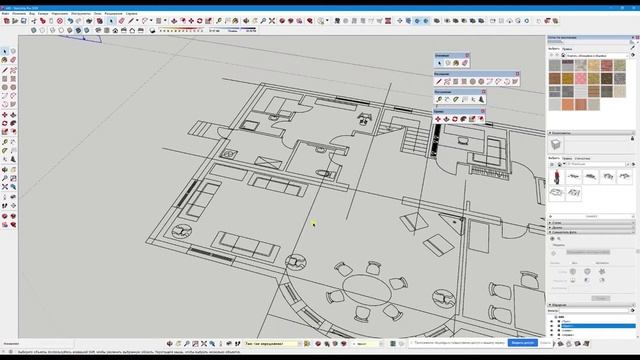Click the Save icon in the top toolbar
The width and height of the screenshot is (640, 360).
point(24,21)
